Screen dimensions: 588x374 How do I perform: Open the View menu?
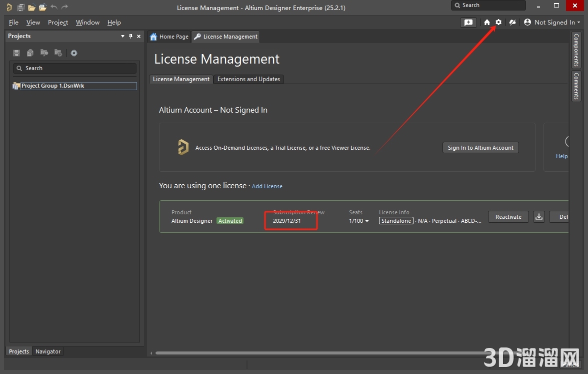33,23
